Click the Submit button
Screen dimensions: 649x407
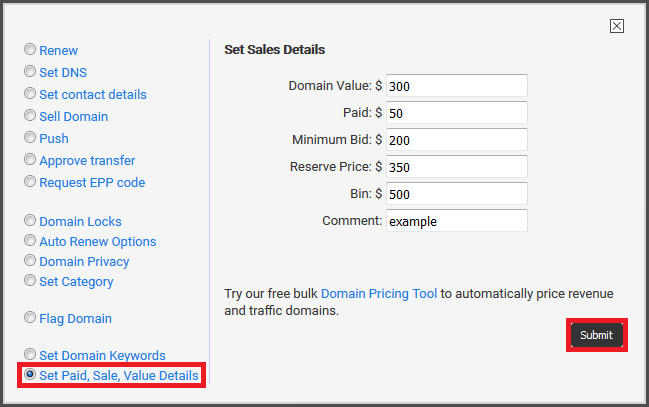(597, 335)
